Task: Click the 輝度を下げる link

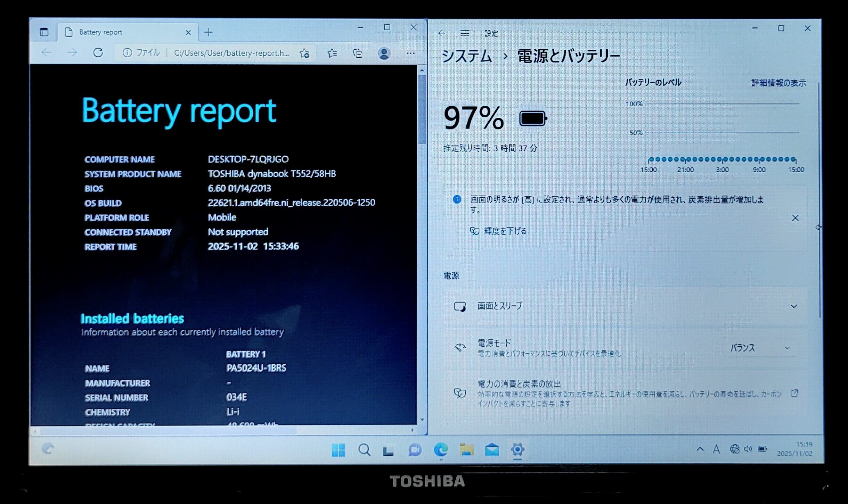Action: pos(505,231)
